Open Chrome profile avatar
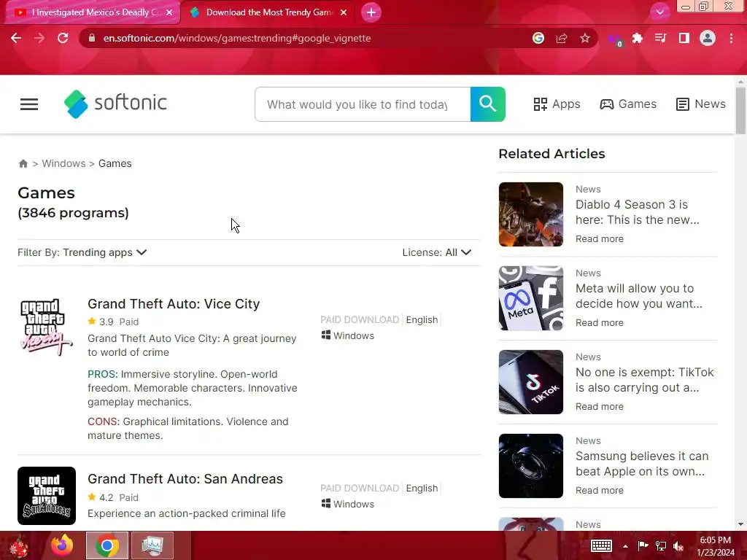The width and height of the screenshot is (747, 560). (x=708, y=38)
